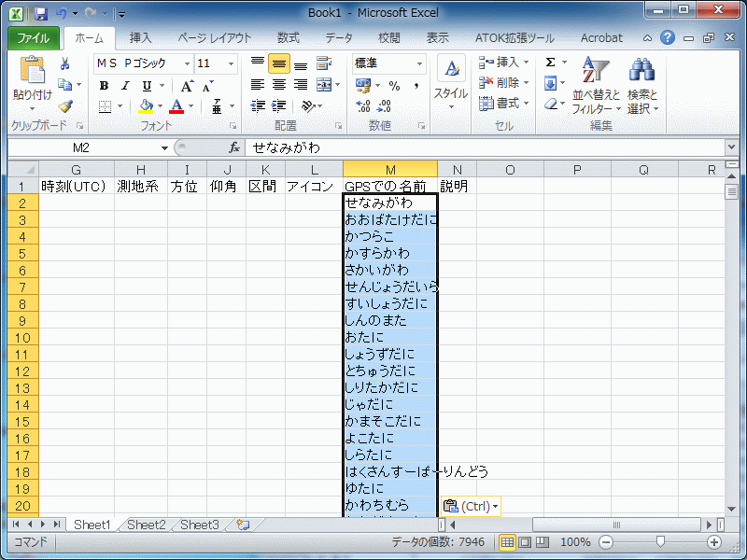
Task: Click the AutoSum sigma icon
Action: click(x=550, y=63)
